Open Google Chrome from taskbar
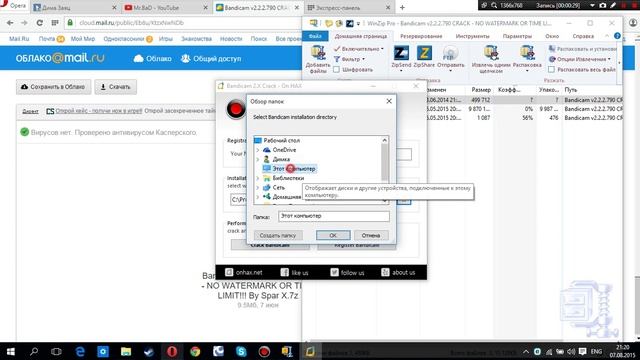640x360 pixels. (195, 351)
